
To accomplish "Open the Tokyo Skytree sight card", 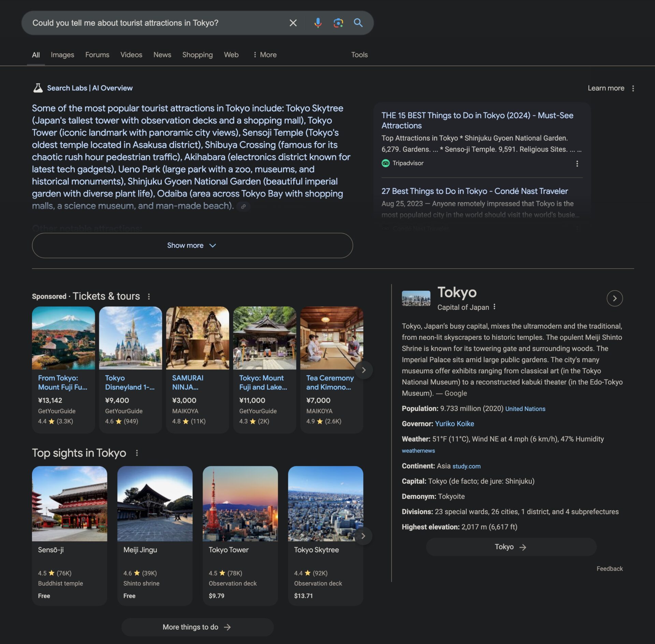I will (325, 536).
